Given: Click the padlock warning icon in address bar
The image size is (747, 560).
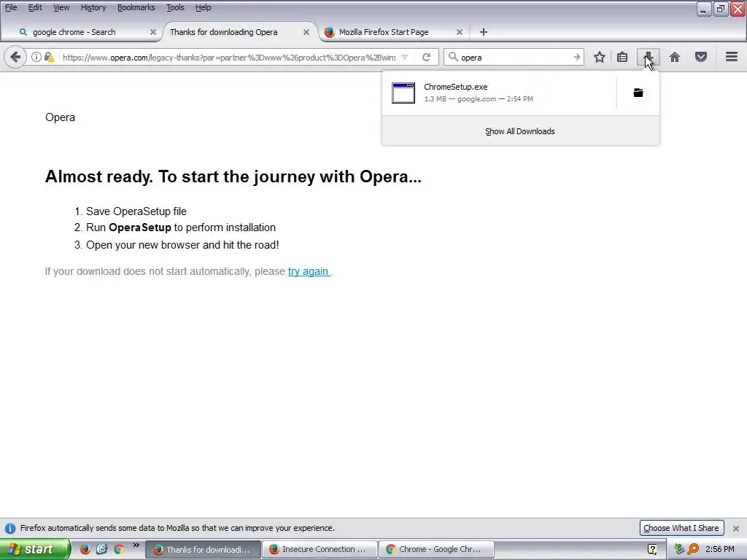Looking at the screenshot, I should (49, 57).
